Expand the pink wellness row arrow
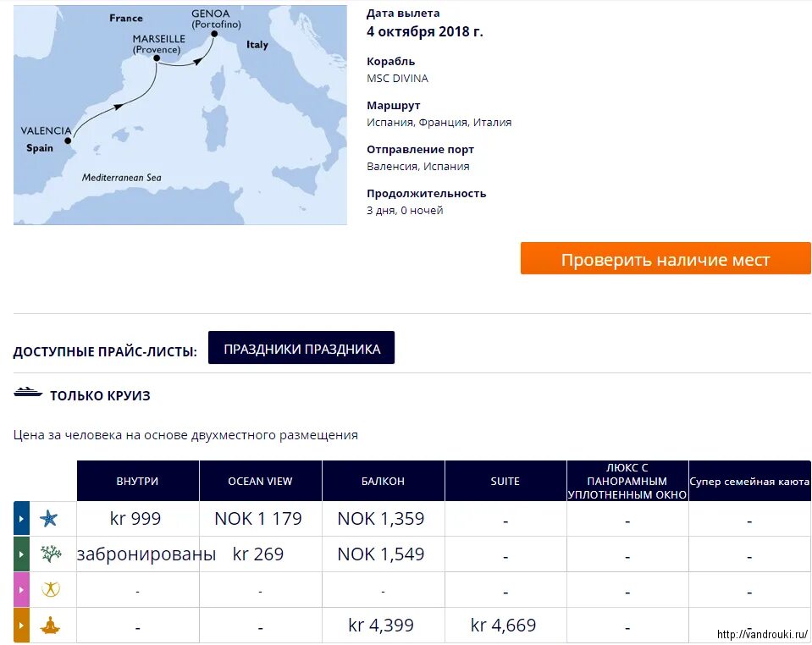Image resolution: width=812 pixels, height=645 pixels. click(x=21, y=590)
